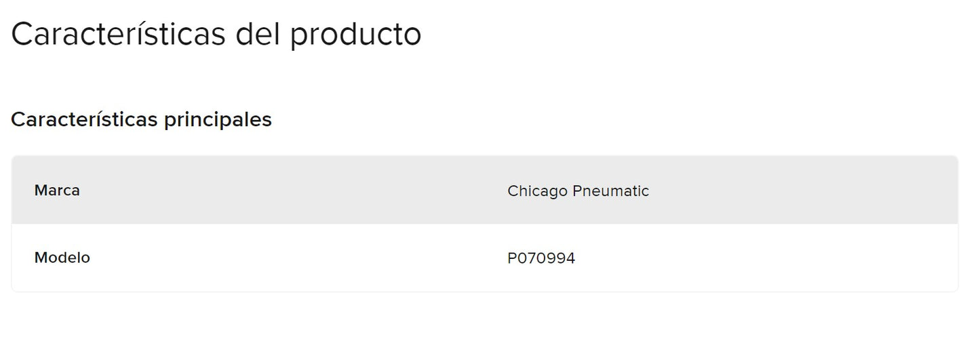Click empty white area right of P070994
Viewport: 980px width, 349px height.
(x=766, y=258)
